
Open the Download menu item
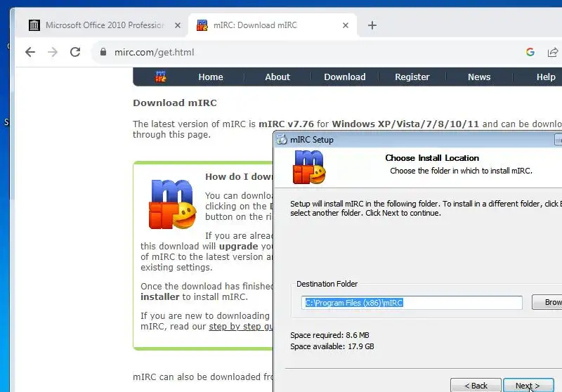pos(345,77)
